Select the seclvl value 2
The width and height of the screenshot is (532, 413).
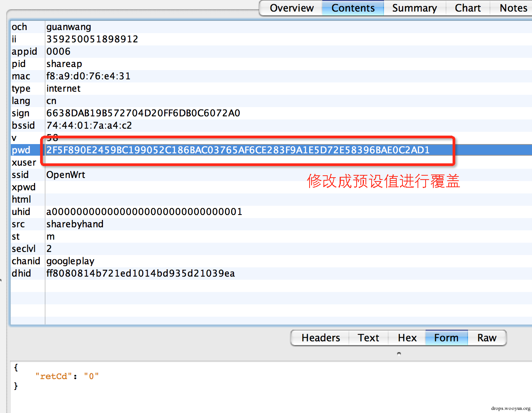click(x=49, y=249)
